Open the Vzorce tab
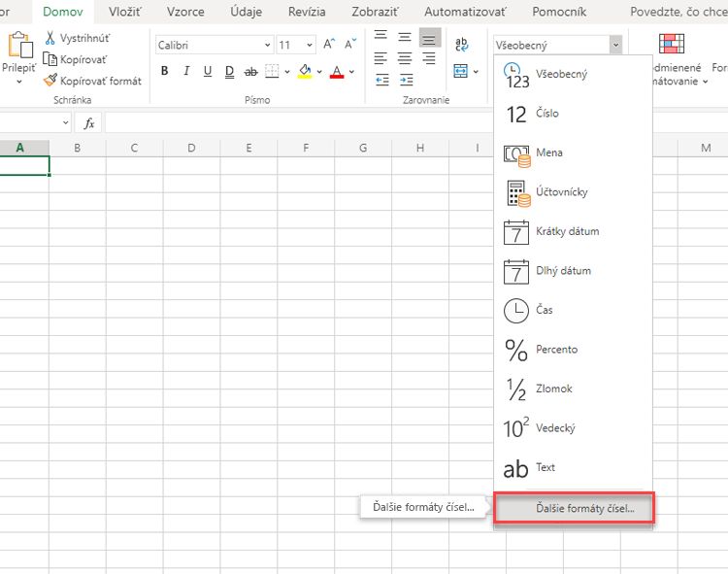 tap(185, 12)
